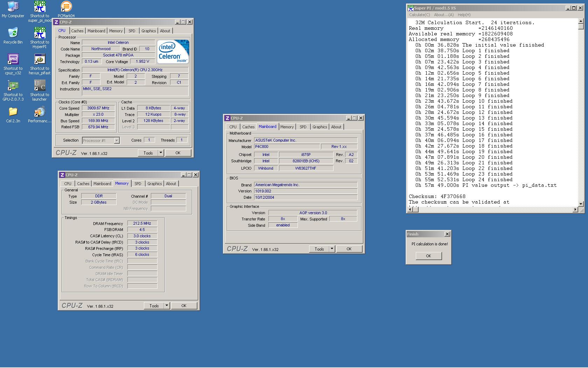The width and height of the screenshot is (588, 368).
Task: Close the Finish dialog
Action: coord(447,234)
